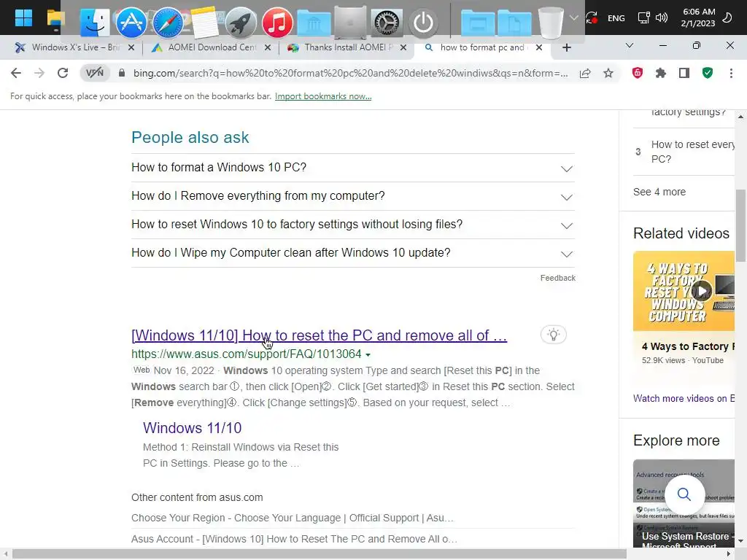The image size is (747, 560).
Task: Open the tab search dropdown chevron
Action: (630, 46)
